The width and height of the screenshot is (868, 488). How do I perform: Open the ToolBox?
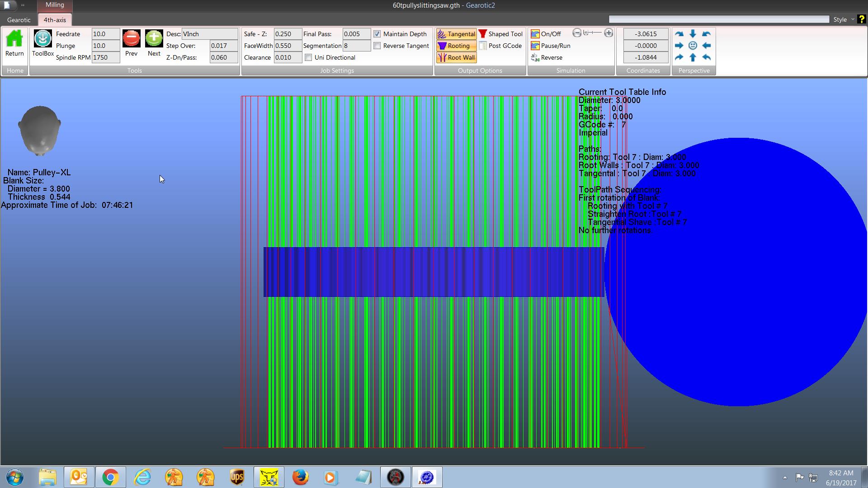[x=43, y=39]
